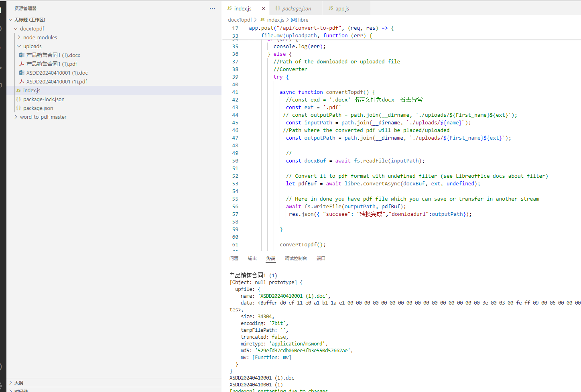The height and width of the screenshot is (392, 581).
Task: Open the 调试控制台 debug console tab
Action: 296,258
